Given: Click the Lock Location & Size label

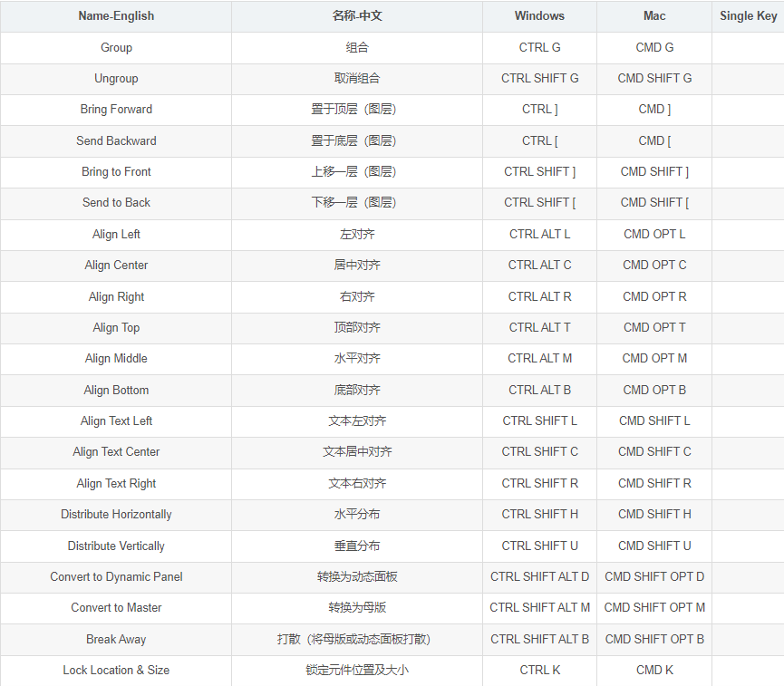Looking at the screenshot, I should pos(116,670).
